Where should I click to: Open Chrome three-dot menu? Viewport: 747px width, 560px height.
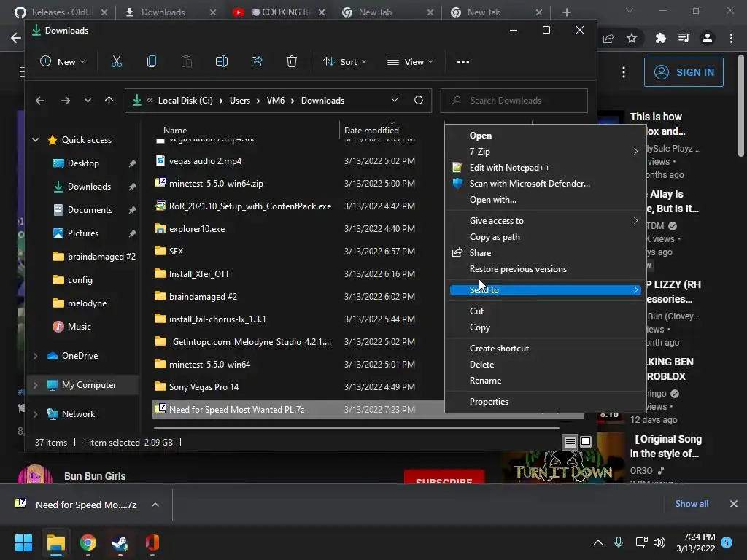pos(731,38)
